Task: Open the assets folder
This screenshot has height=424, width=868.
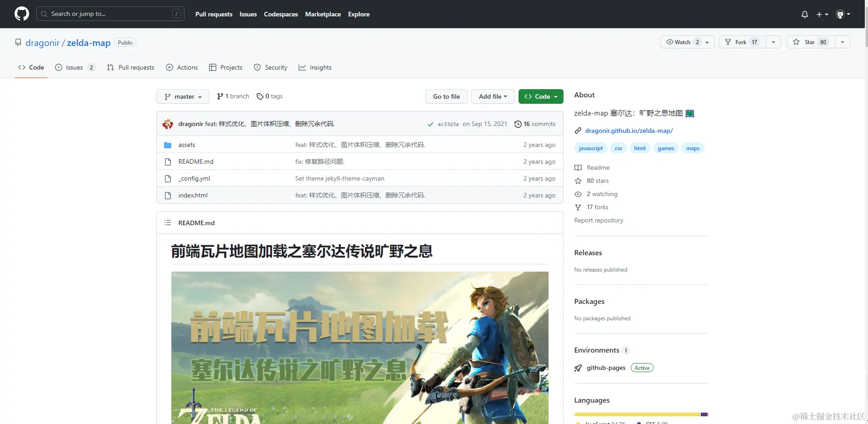Action: click(187, 145)
